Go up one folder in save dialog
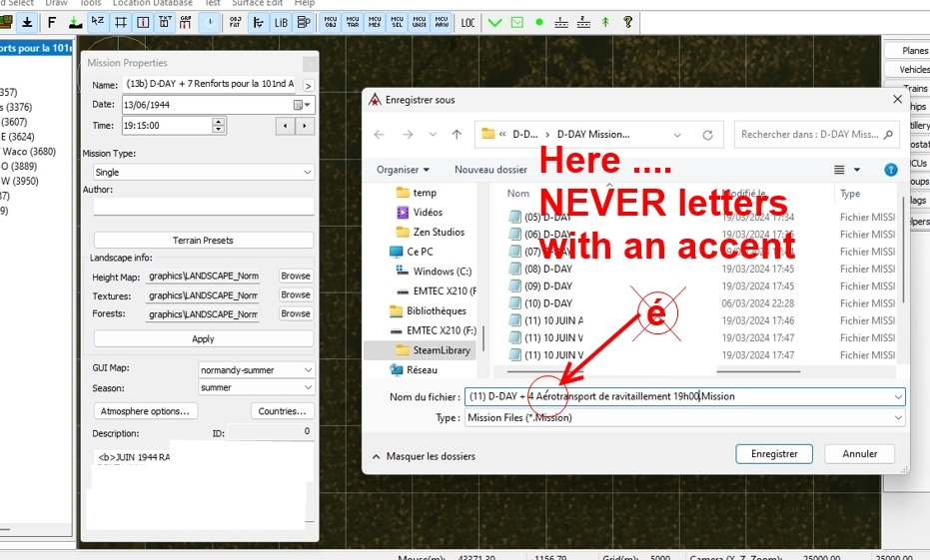The width and height of the screenshot is (930, 560). tap(457, 135)
